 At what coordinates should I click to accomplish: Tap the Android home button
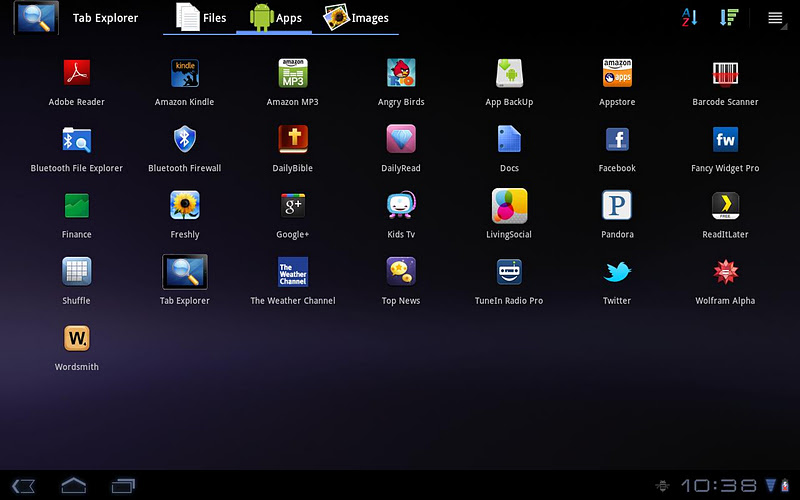(x=73, y=485)
